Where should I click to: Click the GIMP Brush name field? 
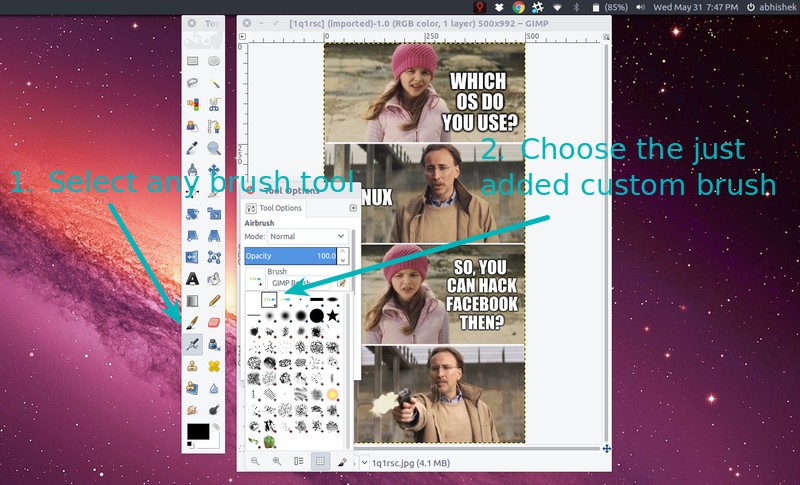pyautogui.click(x=300, y=283)
